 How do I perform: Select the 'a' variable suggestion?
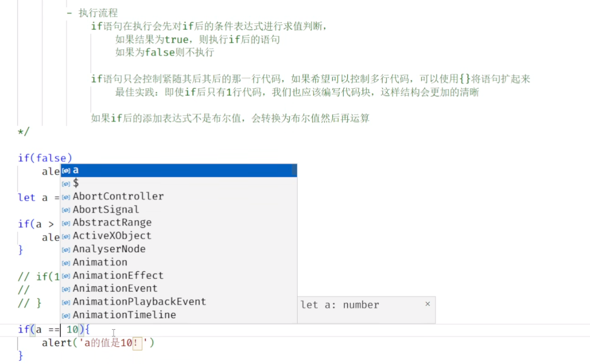pyautogui.click(x=179, y=171)
